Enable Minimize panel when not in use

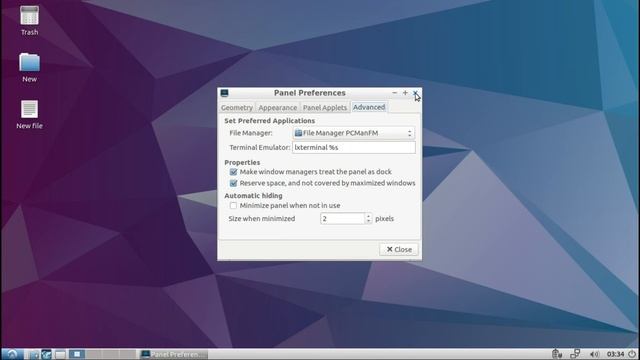tap(233, 205)
